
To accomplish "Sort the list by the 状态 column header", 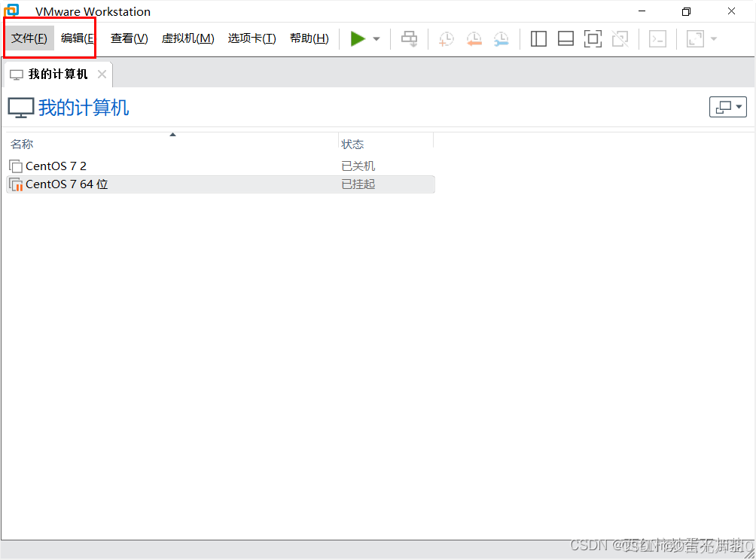I will pyautogui.click(x=386, y=144).
